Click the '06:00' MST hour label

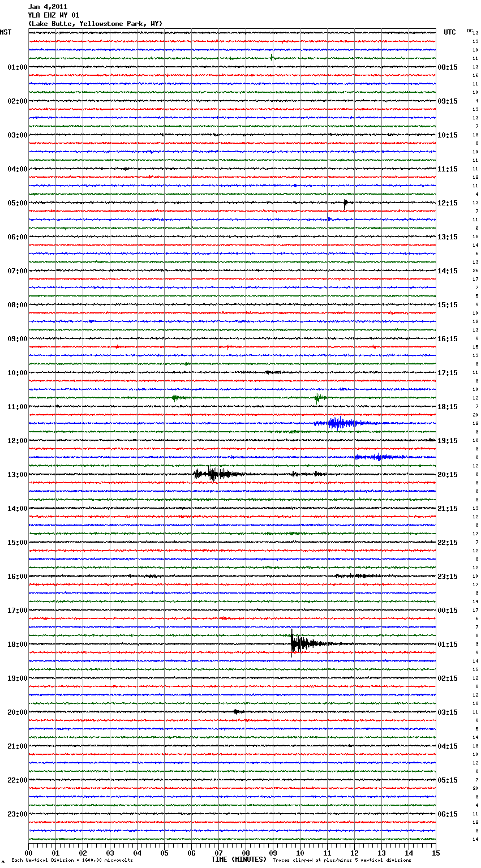click(18, 237)
